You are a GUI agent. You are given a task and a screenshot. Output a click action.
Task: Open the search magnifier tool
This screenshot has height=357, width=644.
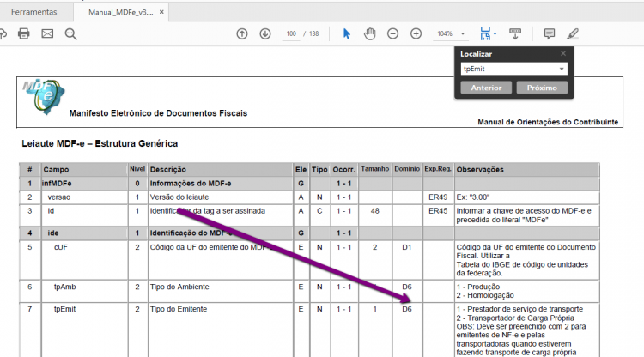pyautogui.click(x=70, y=34)
